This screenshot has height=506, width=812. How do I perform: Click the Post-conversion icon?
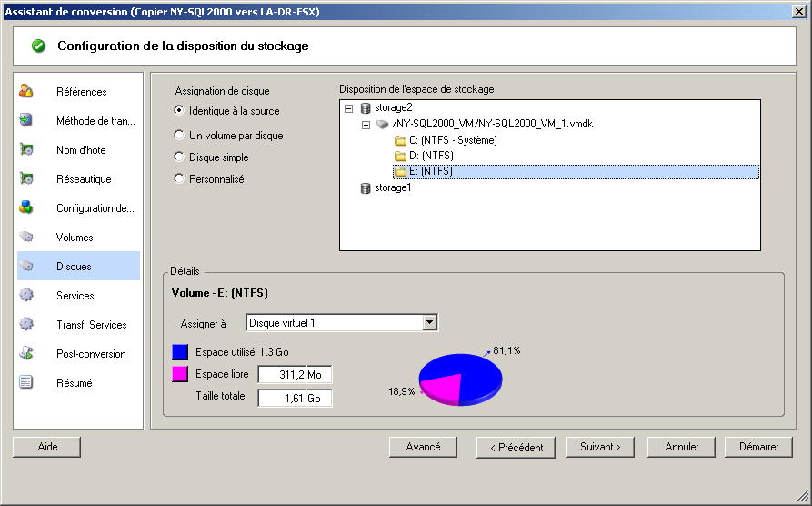(25, 354)
